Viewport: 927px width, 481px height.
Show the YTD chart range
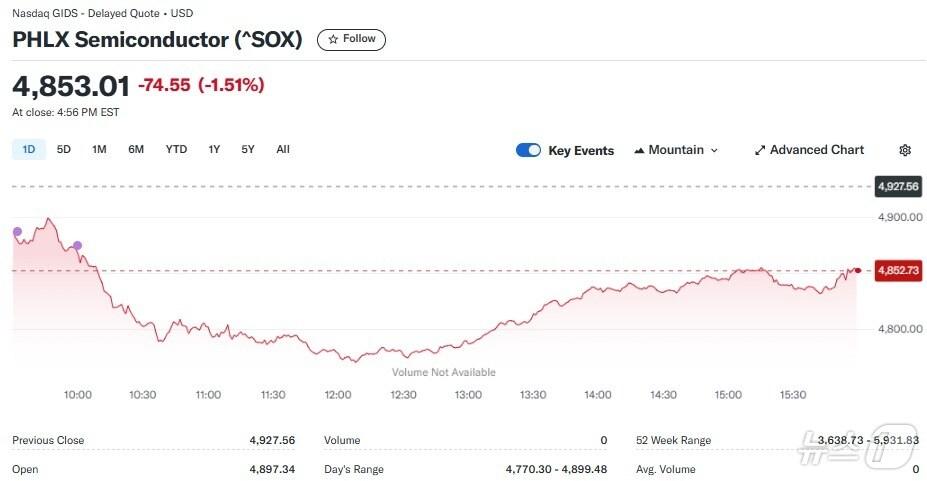click(176, 150)
